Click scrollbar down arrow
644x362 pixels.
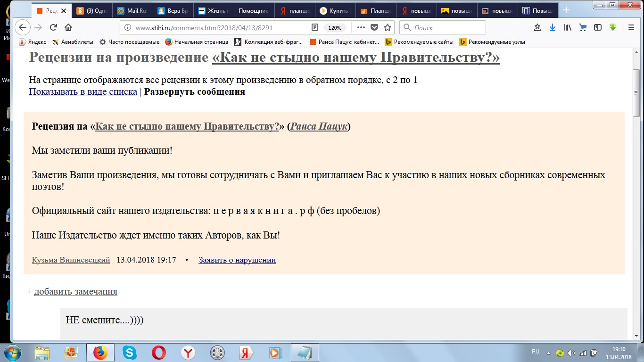(x=636, y=336)
